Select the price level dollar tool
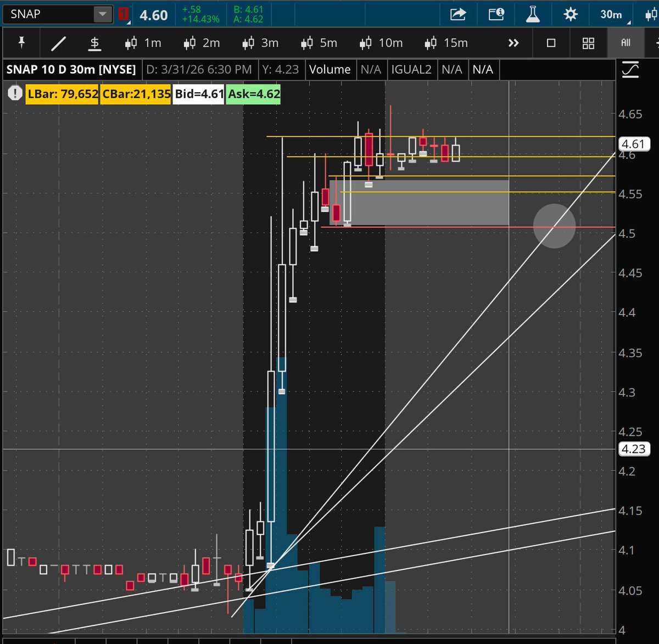659x644 pixels. tap(95, 43)
